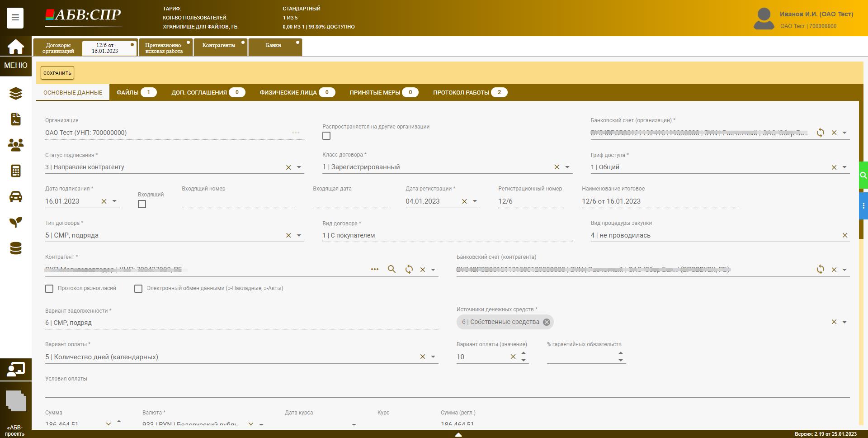
Task: Click the Сохранить button
Action: coord(57,73)
